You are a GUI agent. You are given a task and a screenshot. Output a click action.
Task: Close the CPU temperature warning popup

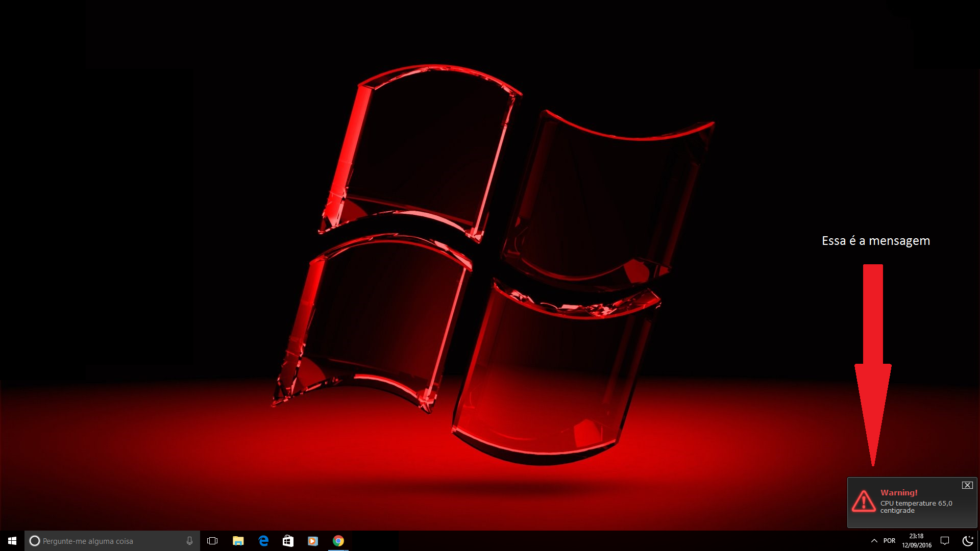pyautogui.click(x=967, y=485)
